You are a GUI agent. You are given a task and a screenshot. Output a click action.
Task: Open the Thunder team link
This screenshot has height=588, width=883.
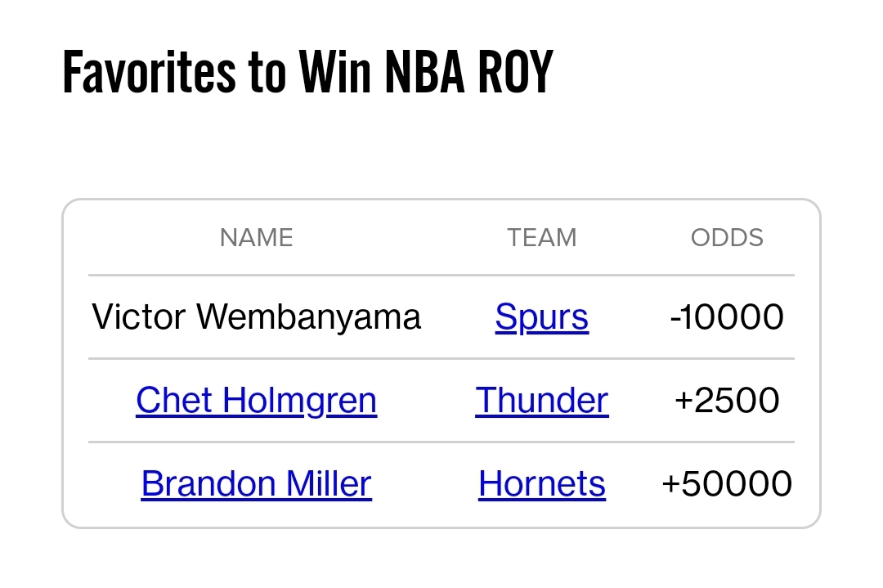tap(541, 401)
